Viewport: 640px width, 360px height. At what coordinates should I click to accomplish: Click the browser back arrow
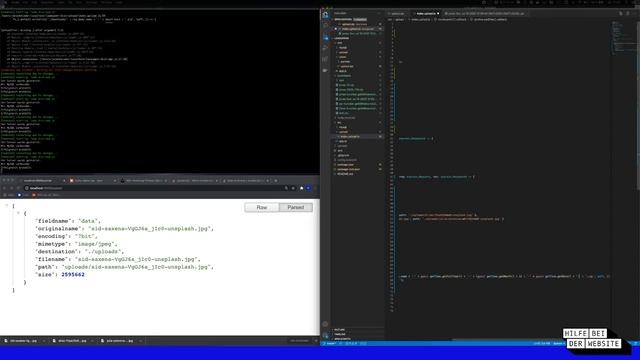coord(4,188)
